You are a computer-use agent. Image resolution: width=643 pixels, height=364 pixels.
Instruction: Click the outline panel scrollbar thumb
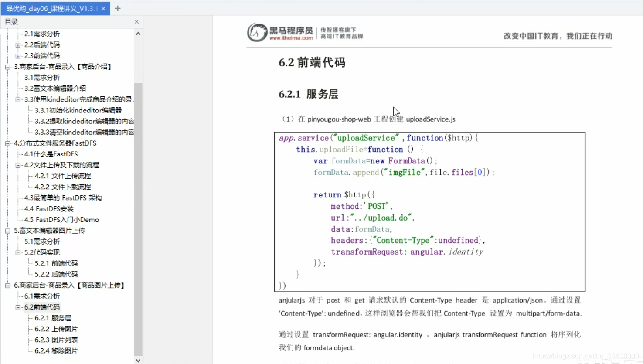[138, 219]
